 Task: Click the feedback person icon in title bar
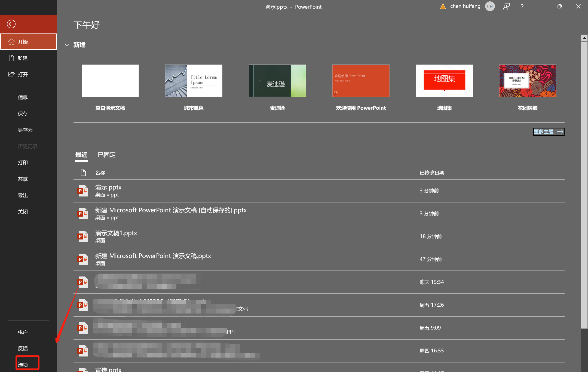[x=506, y=6]
